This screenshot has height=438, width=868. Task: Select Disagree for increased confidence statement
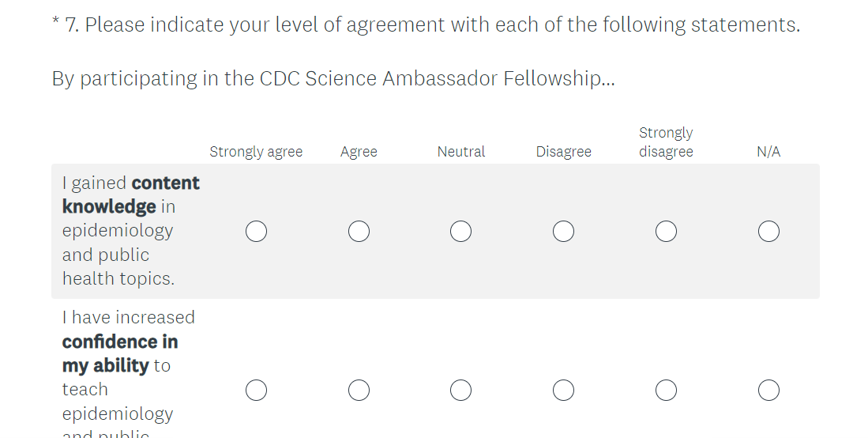click(563, 391)
